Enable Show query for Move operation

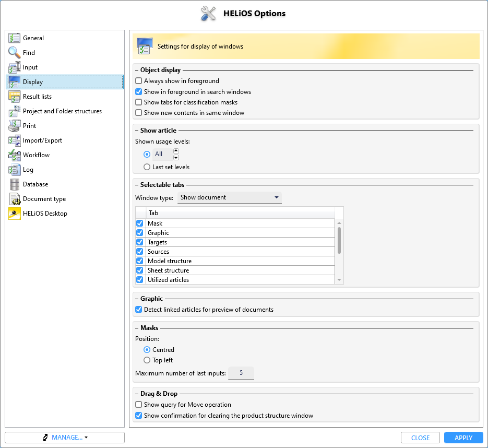(138, 405)
